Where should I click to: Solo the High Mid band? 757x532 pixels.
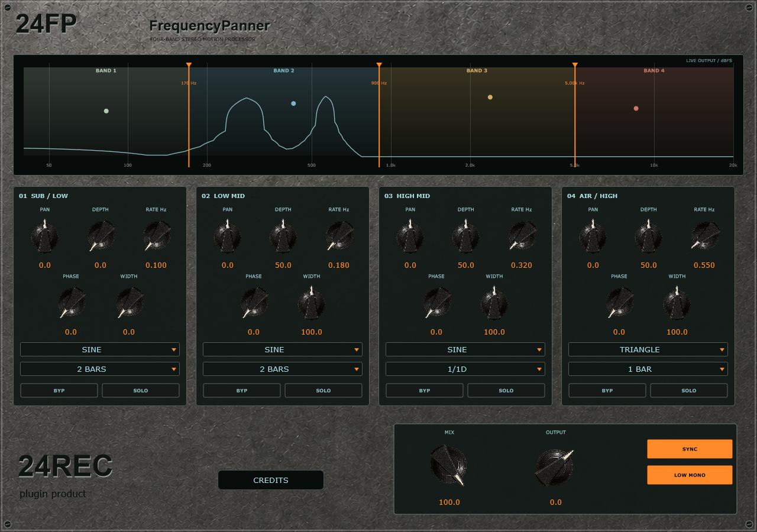[506, 391]
